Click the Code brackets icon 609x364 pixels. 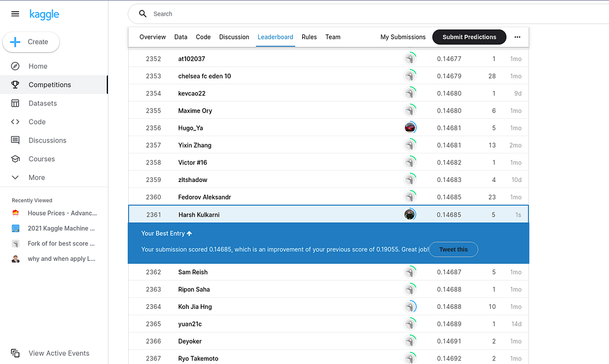click(15, 122)
